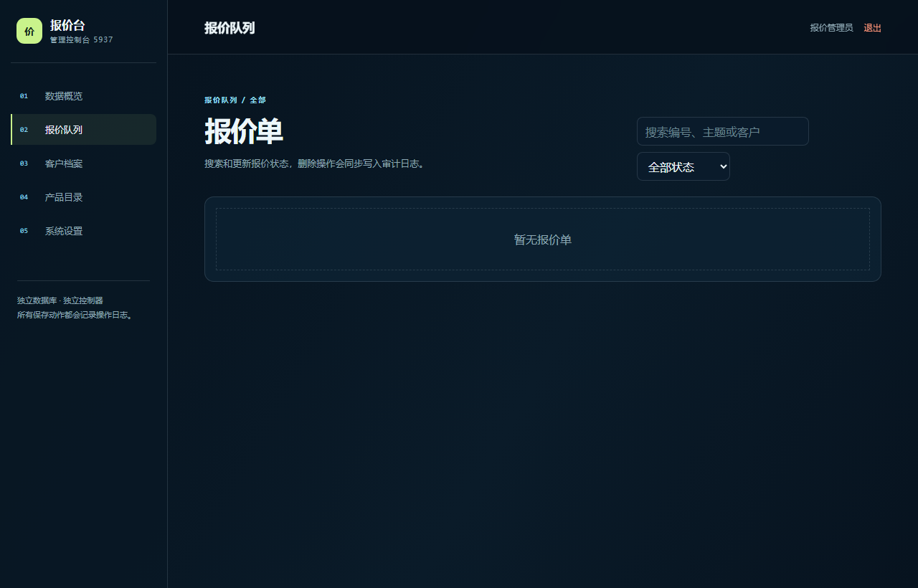The width and height of the screenshot is (918, 588).
Task: Open 数据概览 in the sidebar
Action: pos(83,96)
